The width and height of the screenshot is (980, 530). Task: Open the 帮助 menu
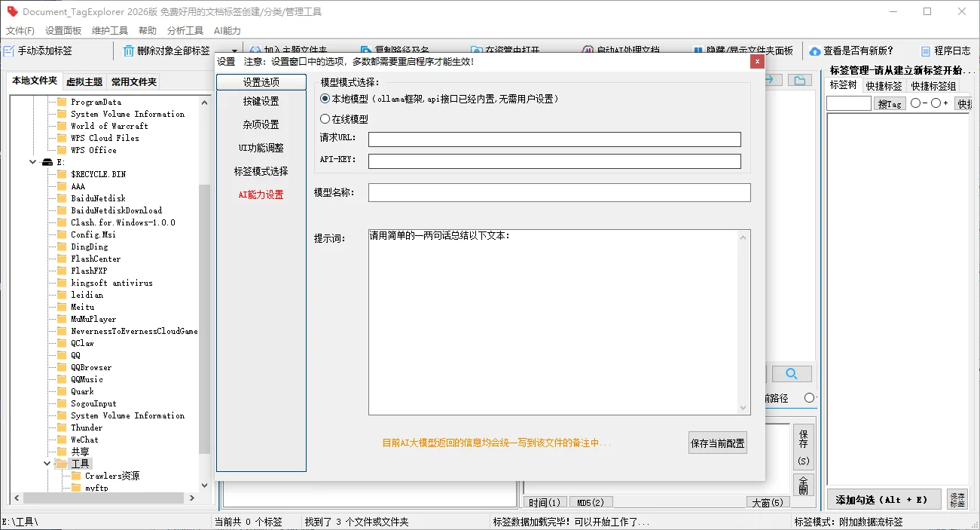coord(148,31)
